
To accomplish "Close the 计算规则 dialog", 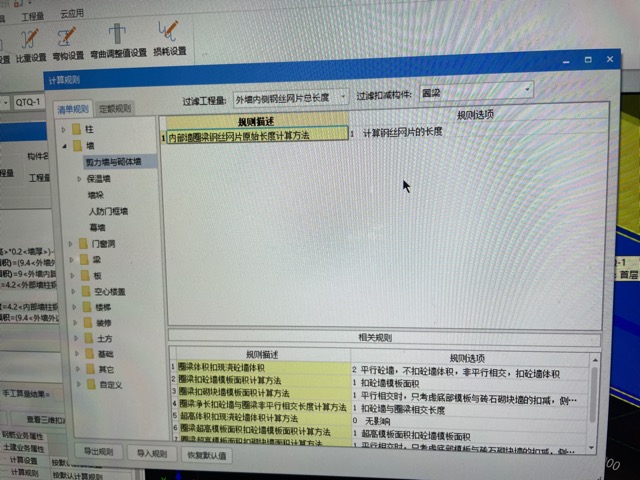I will click(x=610, y=59).
